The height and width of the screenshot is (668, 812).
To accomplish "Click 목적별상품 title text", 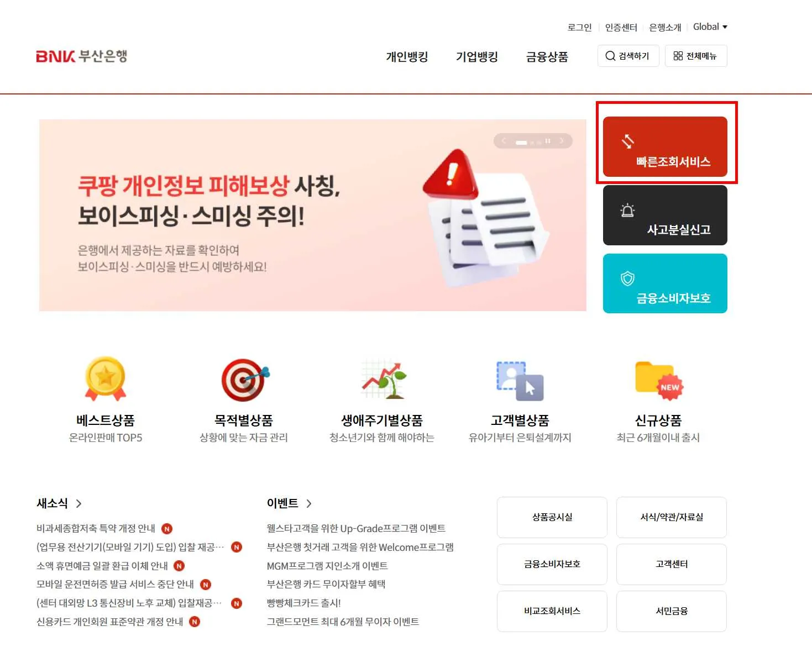I will (244, 420).
